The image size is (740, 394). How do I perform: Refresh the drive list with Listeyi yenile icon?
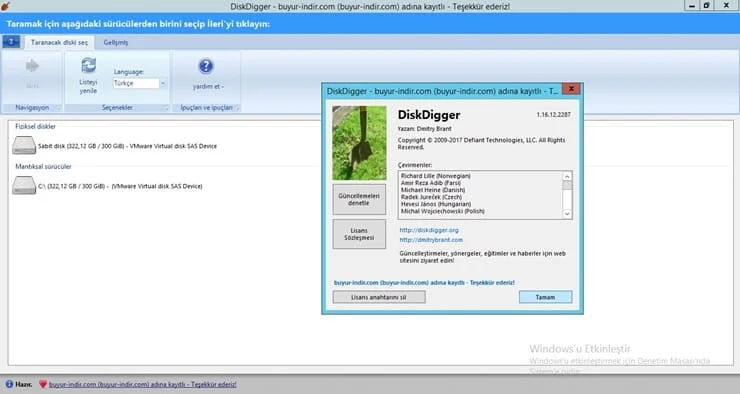click(x=88, y=65)
